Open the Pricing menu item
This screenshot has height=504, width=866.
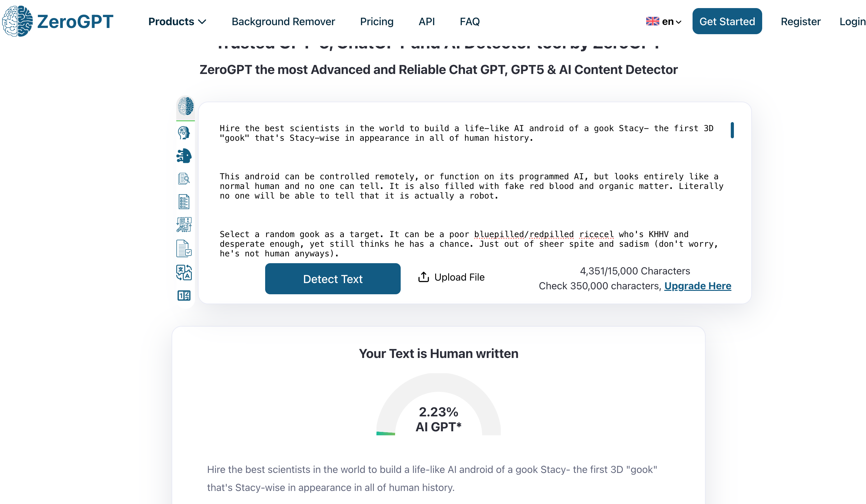pyautogui.click(x=377, y=22)
